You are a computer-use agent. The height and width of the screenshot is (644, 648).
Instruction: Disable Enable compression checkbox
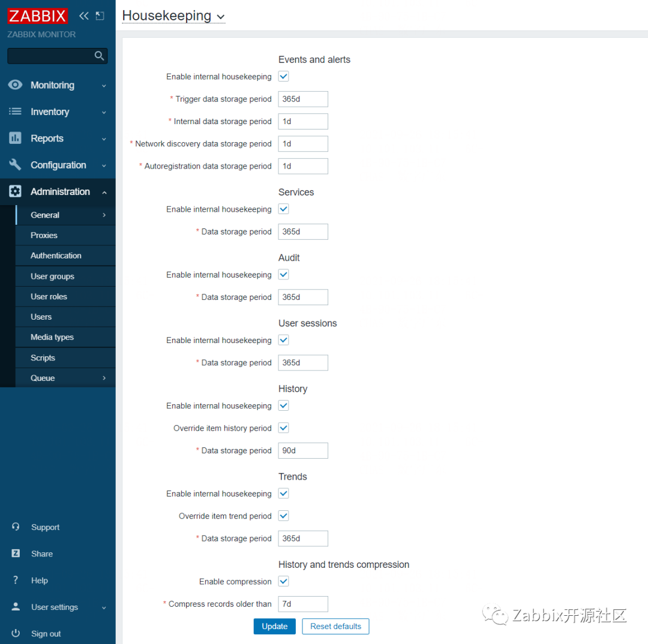point(283,581)
